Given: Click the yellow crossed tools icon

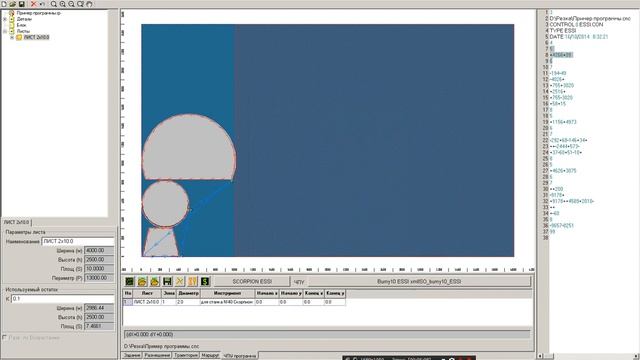Looking at the screenshot, I should pyautogui.click(x=180, y=281).
